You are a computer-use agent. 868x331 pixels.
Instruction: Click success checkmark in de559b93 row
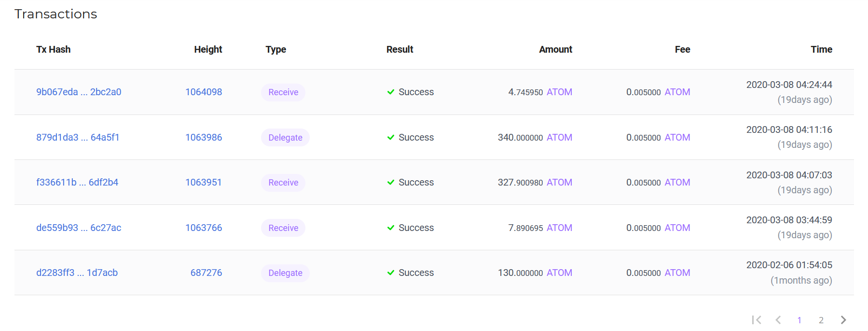(391, 228)
